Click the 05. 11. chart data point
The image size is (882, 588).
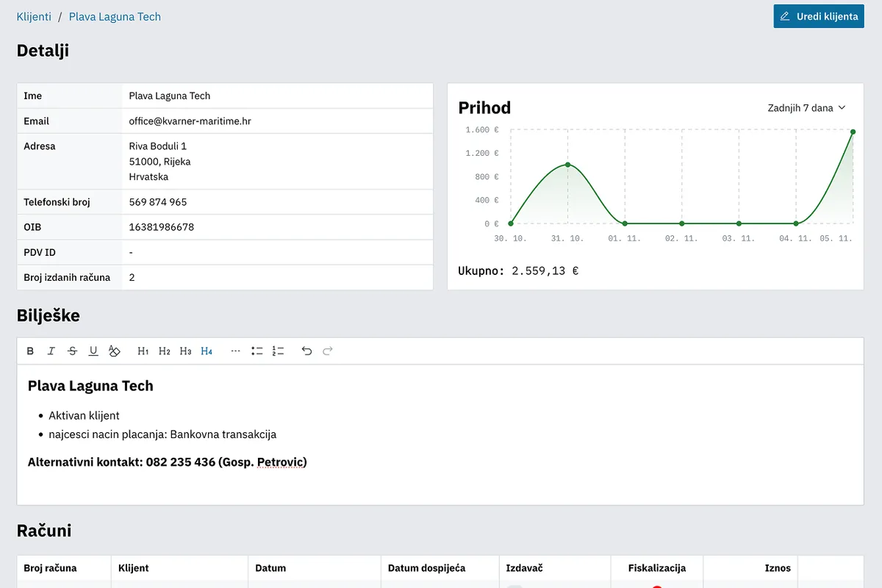(853, 132)
